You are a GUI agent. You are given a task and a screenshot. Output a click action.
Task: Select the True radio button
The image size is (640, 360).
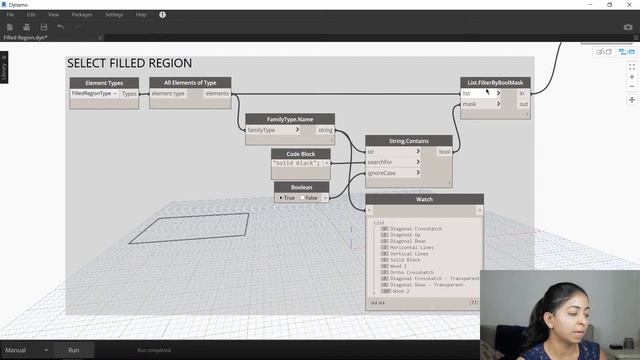(x=280, y=198)
